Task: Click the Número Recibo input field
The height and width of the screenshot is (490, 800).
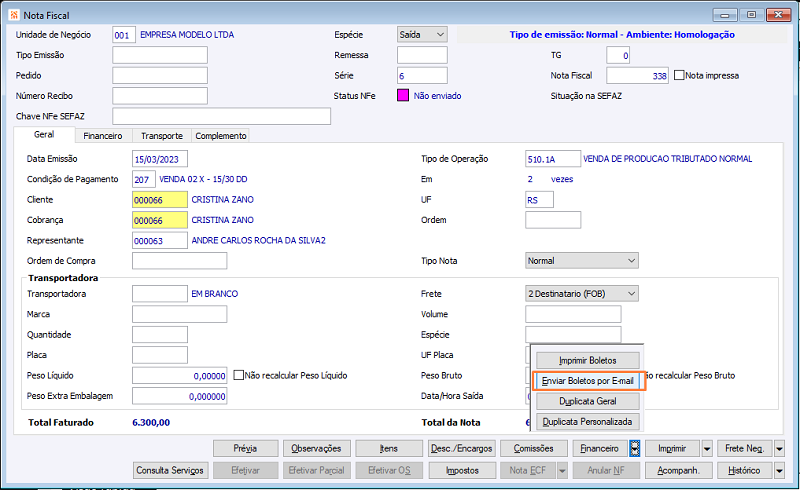Action: [160, 96]
